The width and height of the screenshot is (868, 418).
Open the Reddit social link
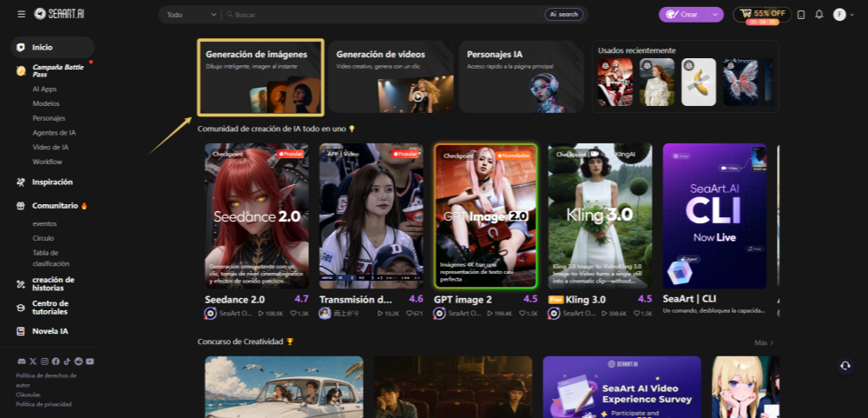pyautogui.click(x=78, y=362)
